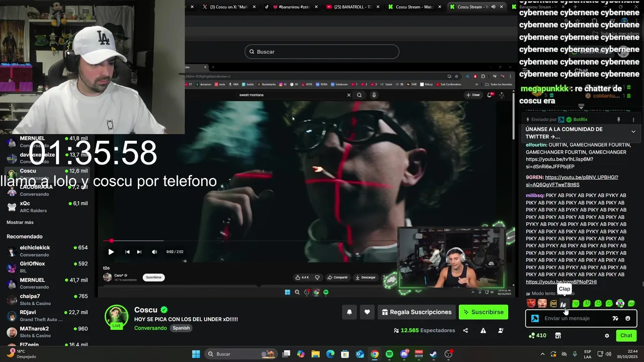This screenshot has height=362, width=644.
Task: Send the Clap quick emote
Action: (x=564, y=304)
